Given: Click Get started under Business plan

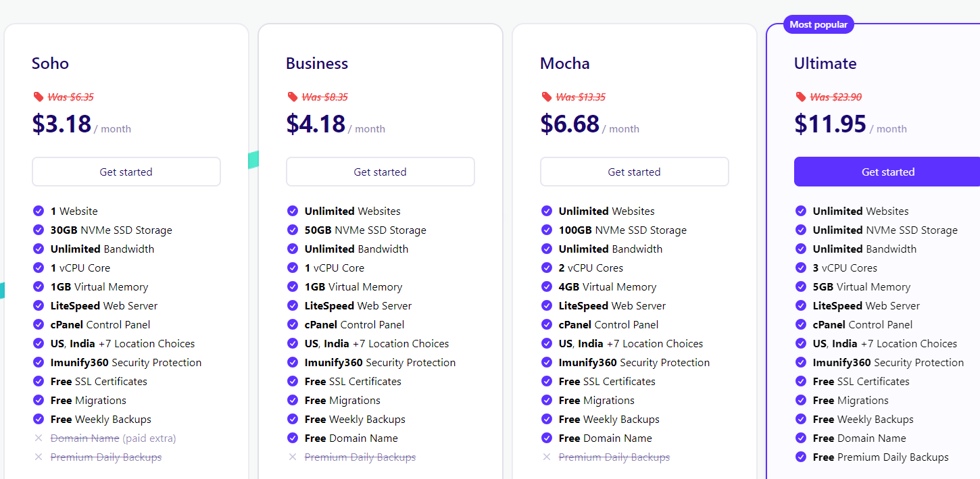Looking at the screenshot, I should click(x=380, y=172).
